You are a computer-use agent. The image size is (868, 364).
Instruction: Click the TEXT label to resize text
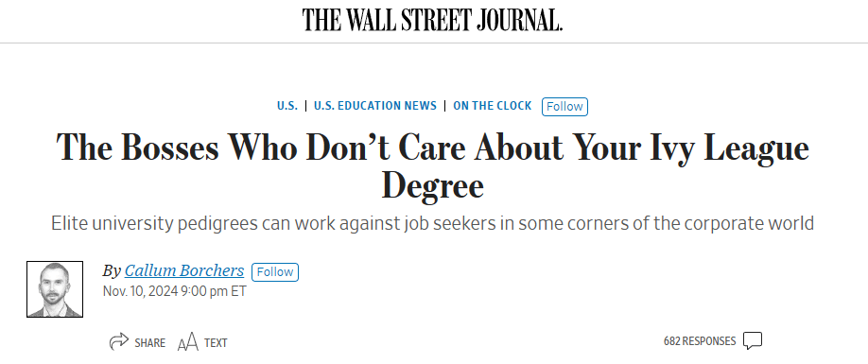click(x=216, y=343)
